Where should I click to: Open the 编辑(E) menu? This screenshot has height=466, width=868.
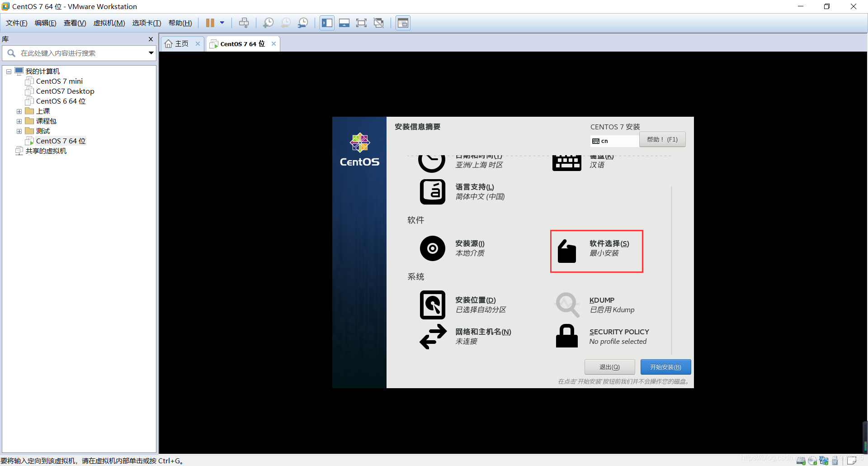46,23
